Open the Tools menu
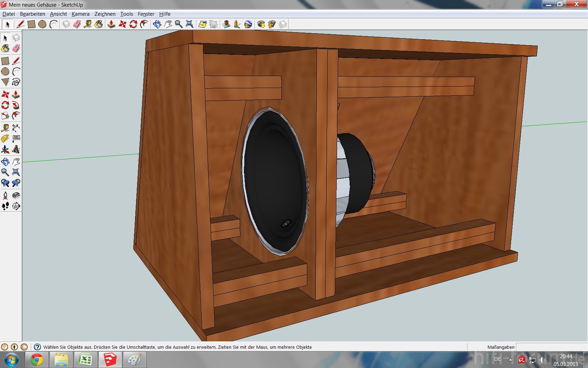 126,14
